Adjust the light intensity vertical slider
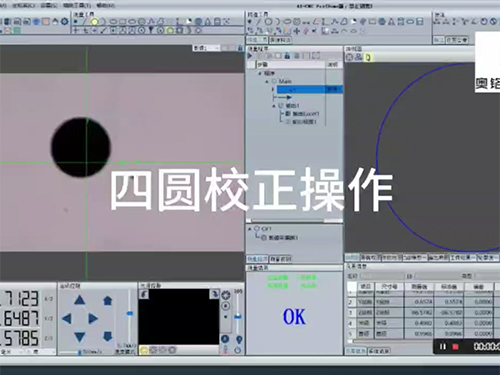 tap(237, 317)
